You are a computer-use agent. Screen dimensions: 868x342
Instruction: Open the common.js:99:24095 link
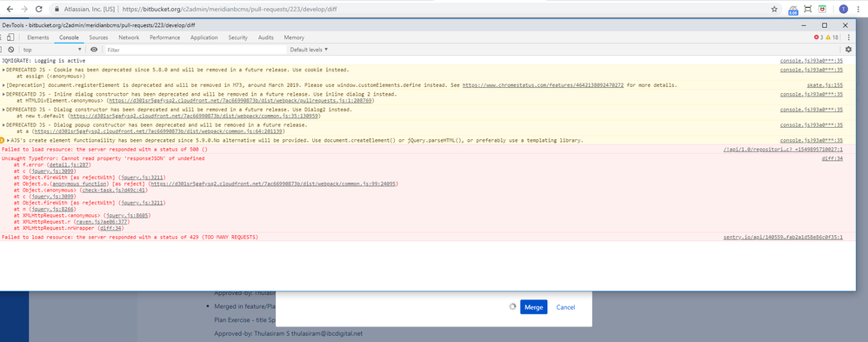tap(273, 184)
